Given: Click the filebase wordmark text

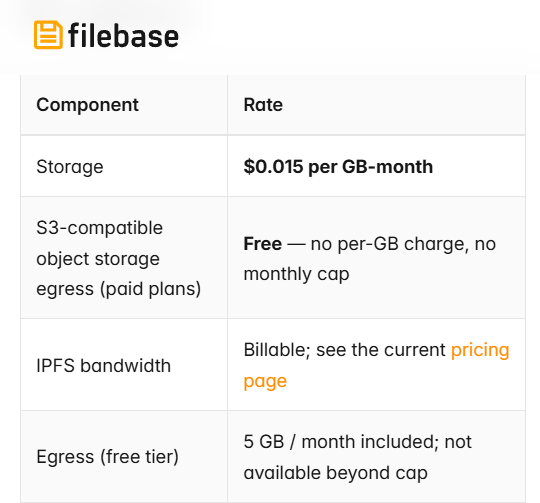Looking at the screenshot, I should (123, 35).
